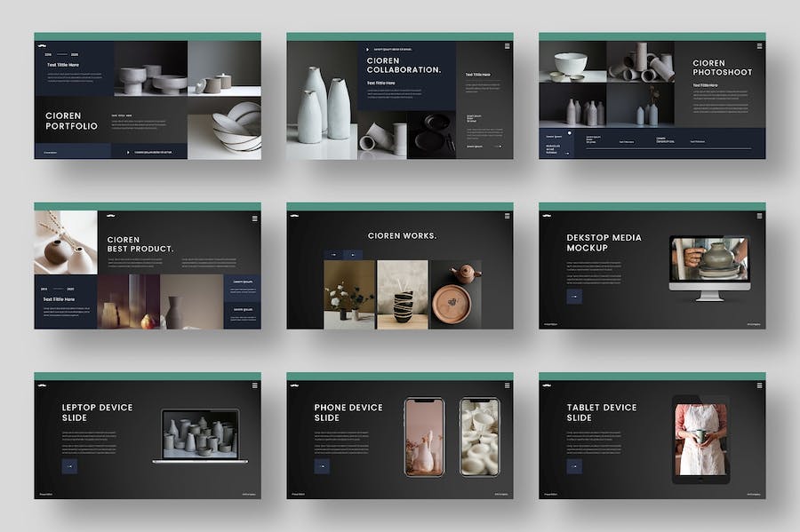Open hamburger menu on Leptop Device Slide
The image size is (800, 532).
(254, 385)
